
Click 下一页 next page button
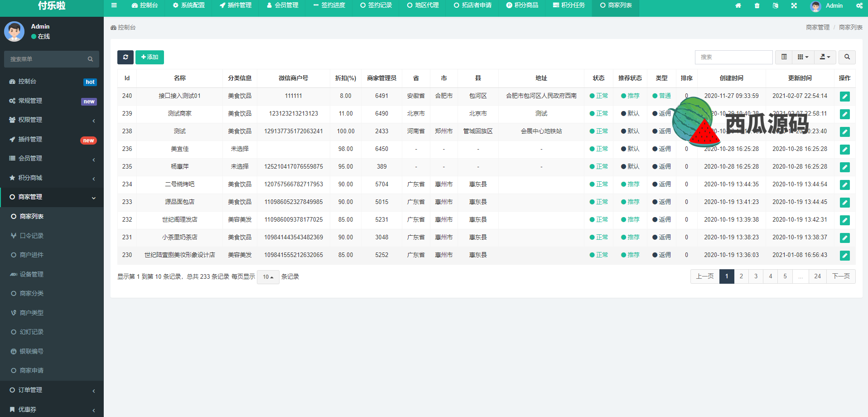pyautogui.click(x=841, y=276)
